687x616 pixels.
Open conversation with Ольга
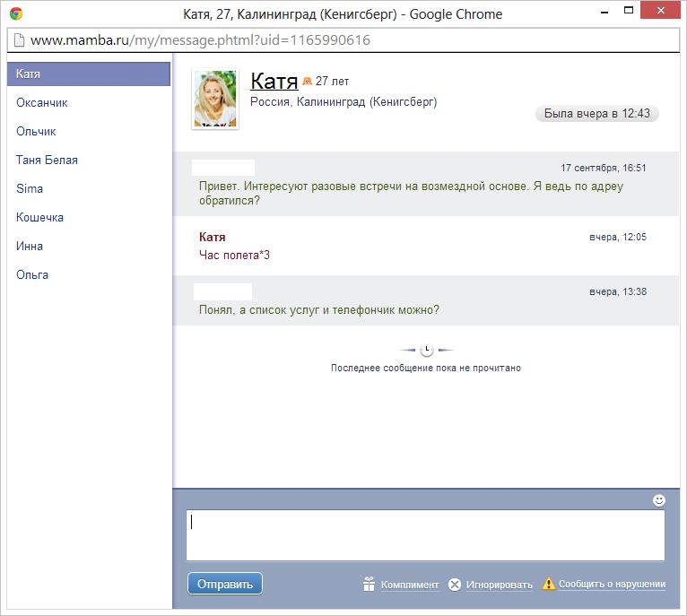(32, 274)
